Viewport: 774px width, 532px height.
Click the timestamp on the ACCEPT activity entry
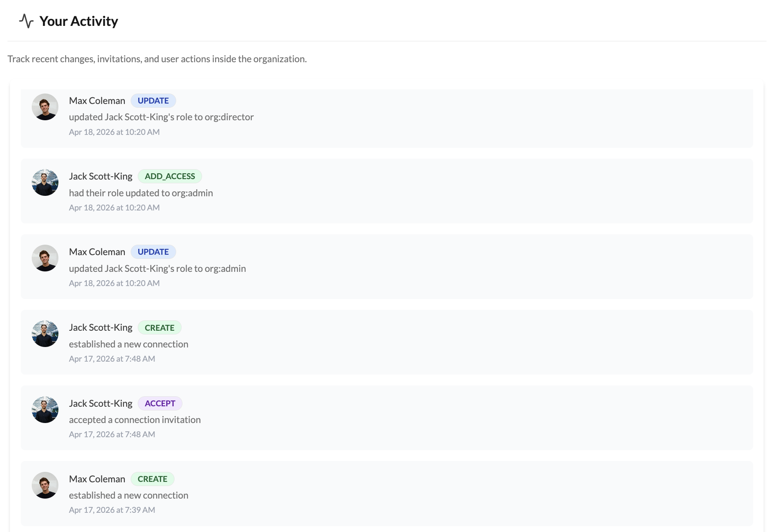pyautogui.click(x=112, y=434)
